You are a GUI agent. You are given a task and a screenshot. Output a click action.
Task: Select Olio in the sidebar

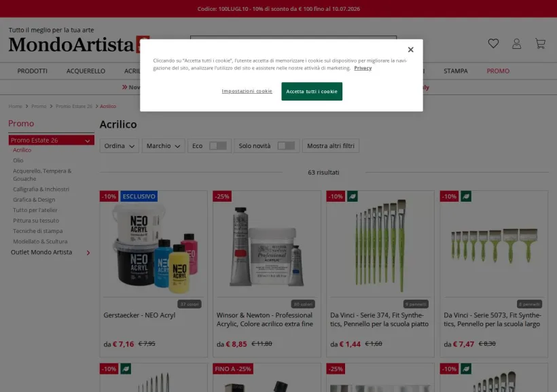[x=18, y=160]
